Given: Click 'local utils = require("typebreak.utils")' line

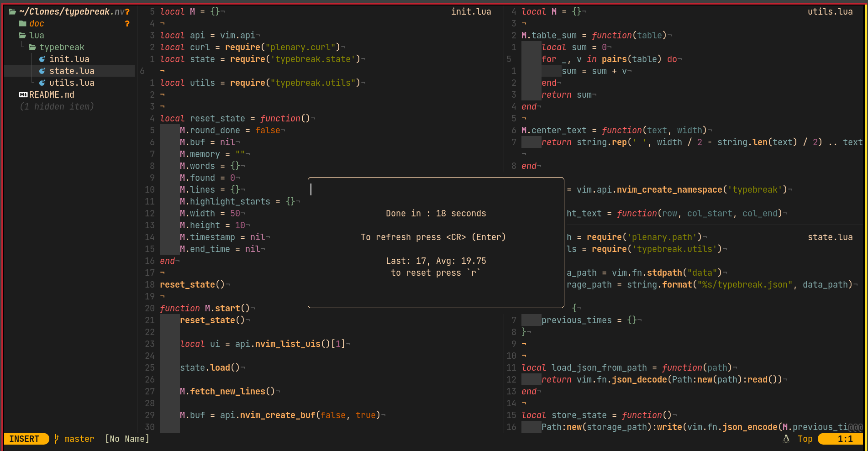Looking at the screenshot, I should [x=260, y=83].
